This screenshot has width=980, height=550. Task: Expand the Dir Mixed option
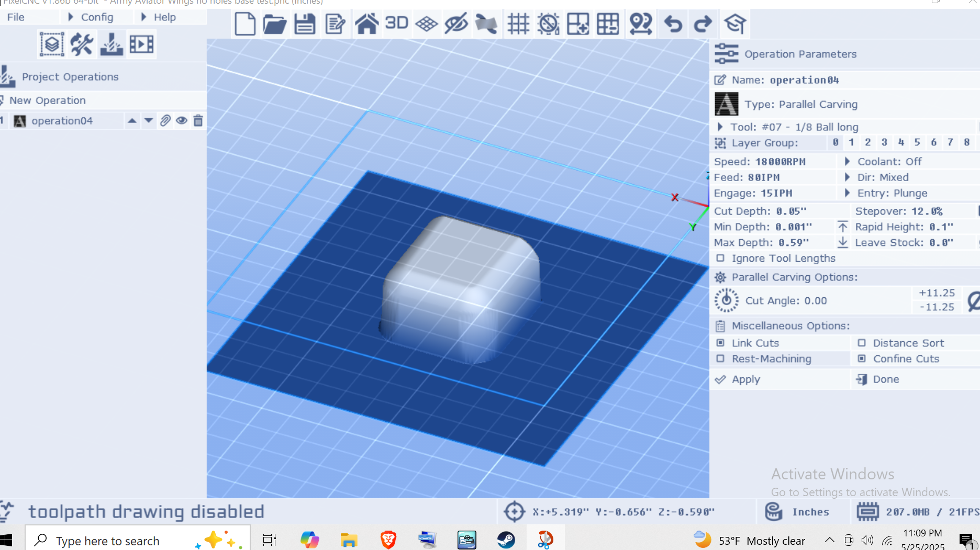point(908,177)
